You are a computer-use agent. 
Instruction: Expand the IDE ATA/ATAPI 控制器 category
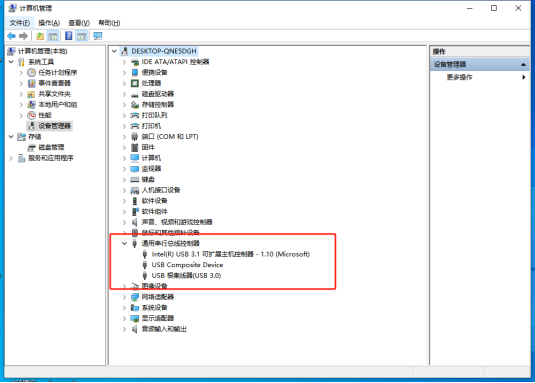[x=124, y=62]
